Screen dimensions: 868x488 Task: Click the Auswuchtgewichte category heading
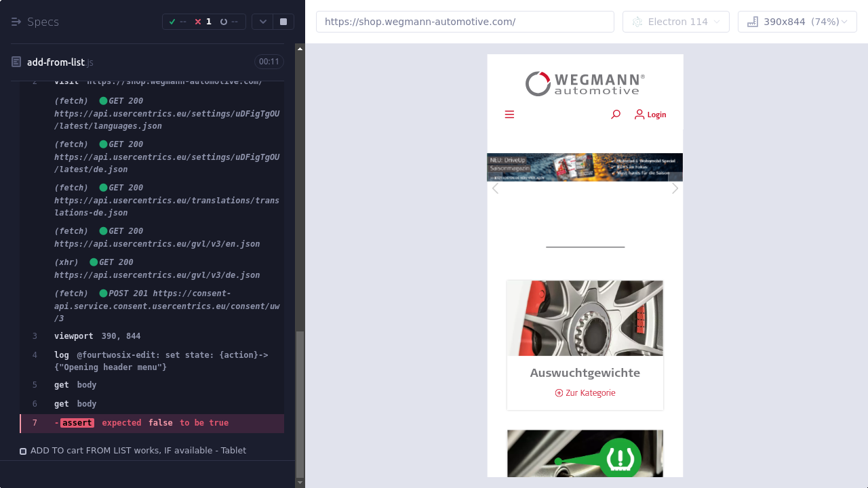click(585, 373)
